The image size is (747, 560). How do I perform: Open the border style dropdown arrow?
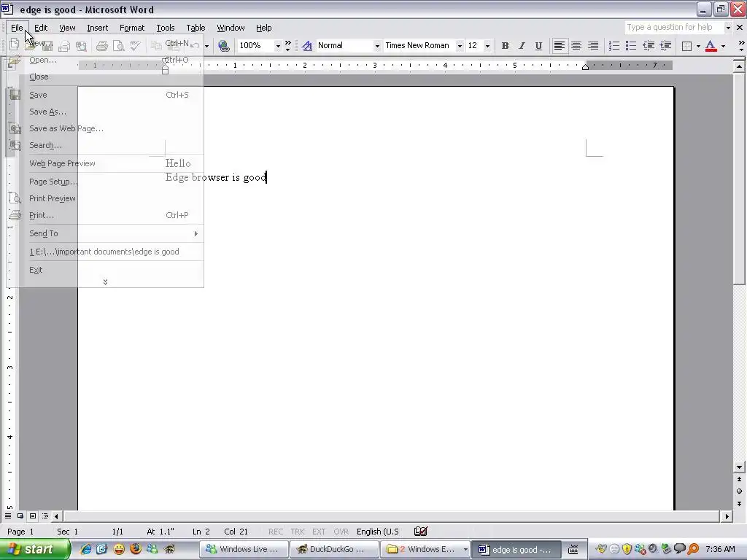(698, 46)
